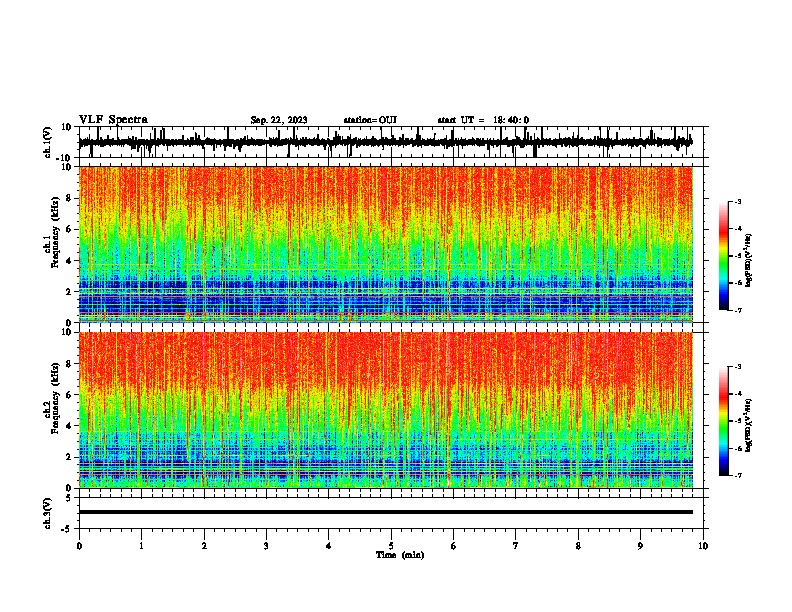Click the ch.1 spectrogram color scale bar
792x612 pixels.
pos(724,256)
